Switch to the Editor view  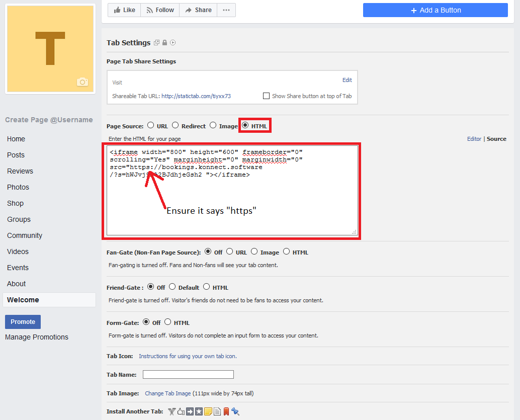[474, 138]
